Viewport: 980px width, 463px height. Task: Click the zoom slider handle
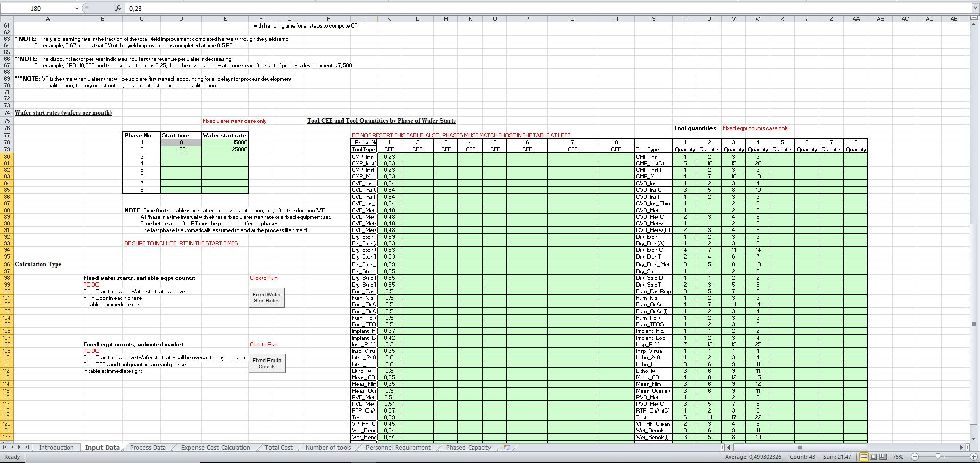[x=937, y=457]
